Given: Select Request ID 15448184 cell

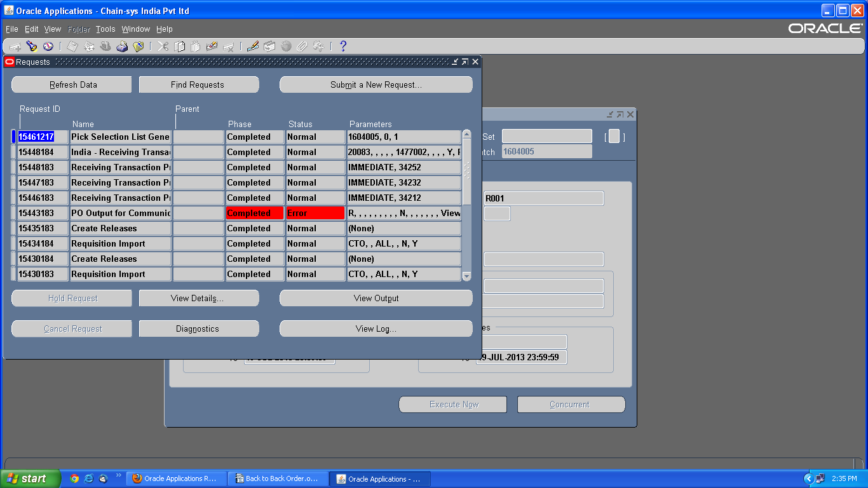Looking at the screenshot, I should (43, 152).
